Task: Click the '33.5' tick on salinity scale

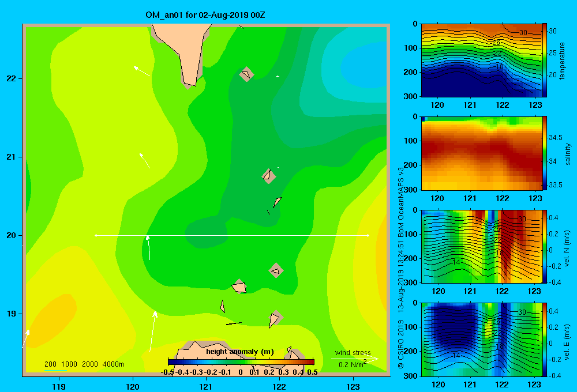Action: [x=556, y=184]
